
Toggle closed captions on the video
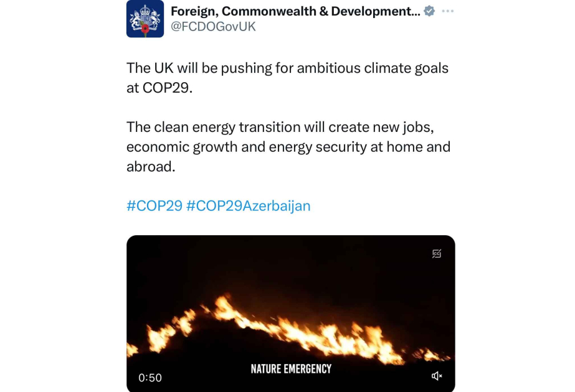(x=437, y=253)
